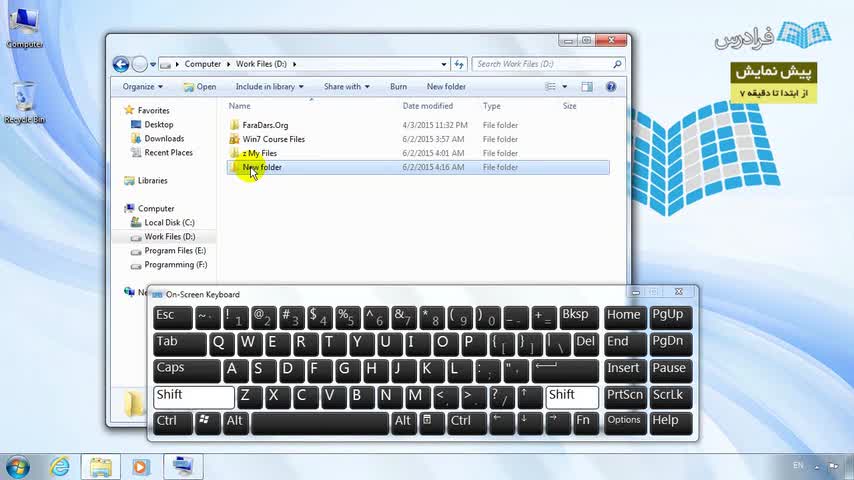Sort files by the Type column header
The image size is (854, 480).
point(491,106)
